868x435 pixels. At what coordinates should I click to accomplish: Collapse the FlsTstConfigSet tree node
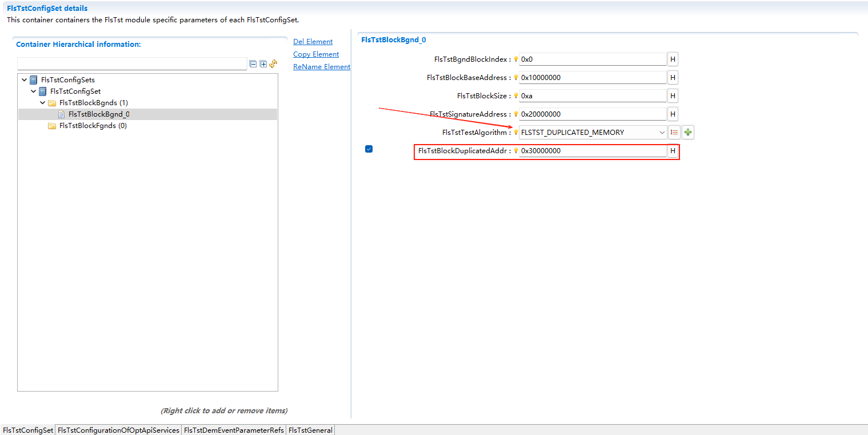[x=33, y=91]
